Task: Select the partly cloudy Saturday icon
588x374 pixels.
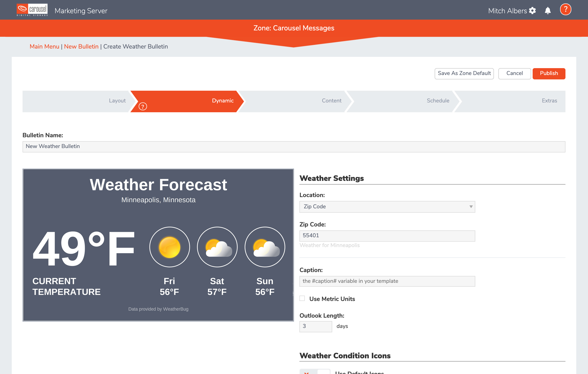Action: (x=217, y=247)
